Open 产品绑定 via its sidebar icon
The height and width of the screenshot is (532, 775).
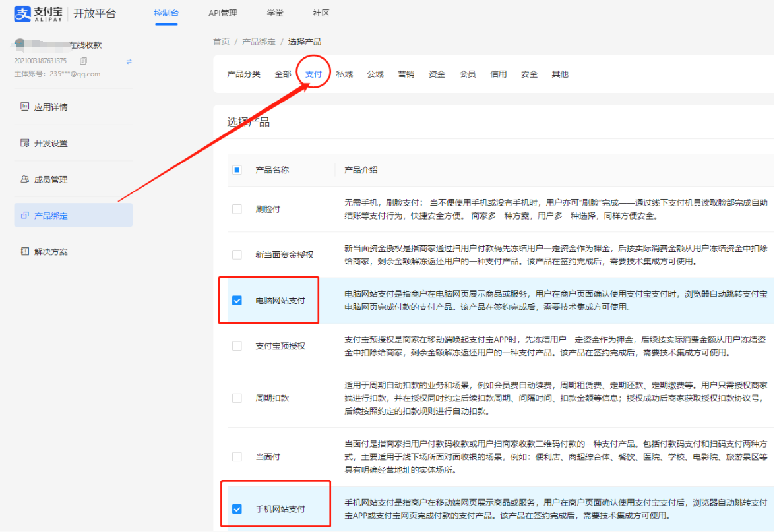pos(24,215)
